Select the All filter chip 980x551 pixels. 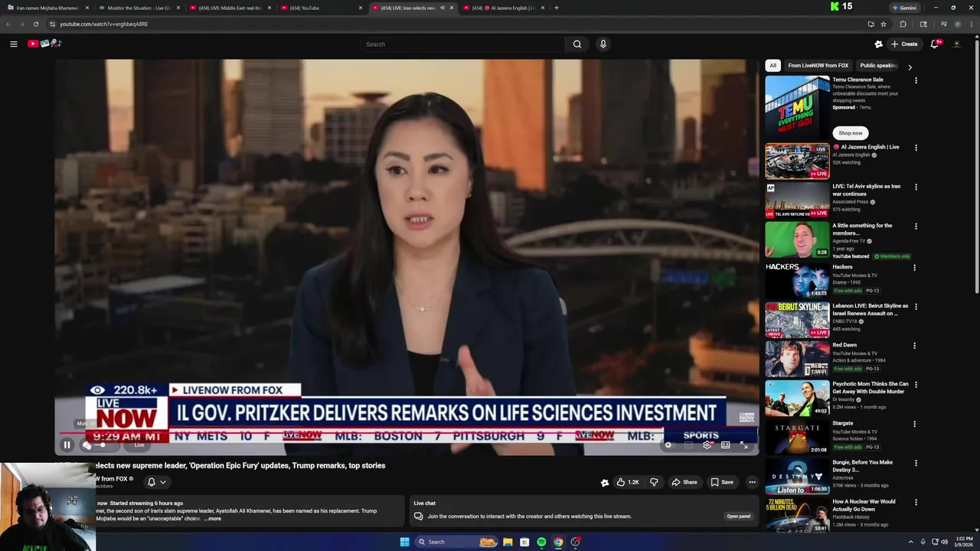[x=773, y=66]
